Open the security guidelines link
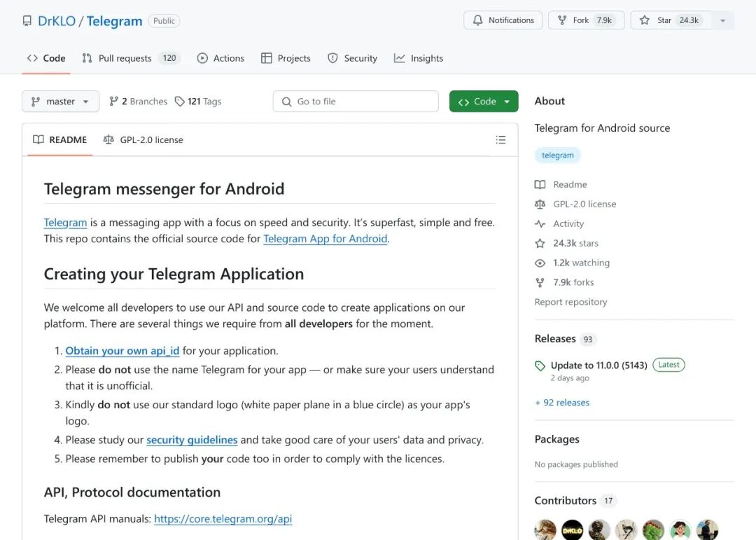This screenshot has width=756, height=540. pos(192,440)
